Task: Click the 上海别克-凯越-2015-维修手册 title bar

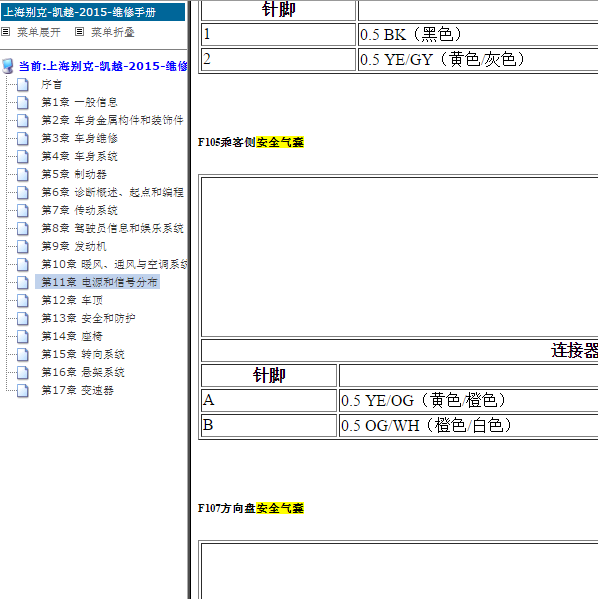Action: click(93, 12)
